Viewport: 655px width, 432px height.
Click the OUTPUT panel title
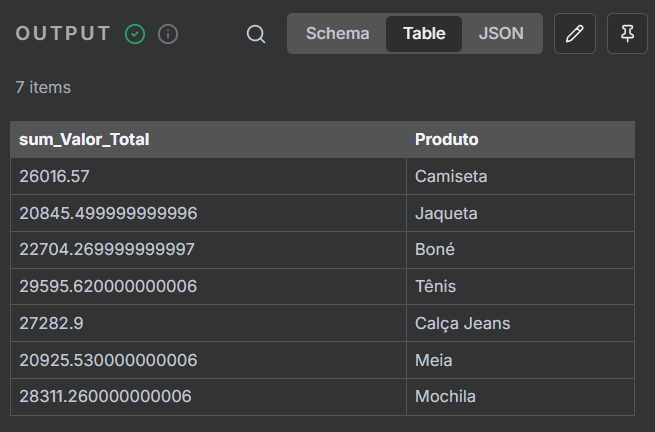point(63,34)
